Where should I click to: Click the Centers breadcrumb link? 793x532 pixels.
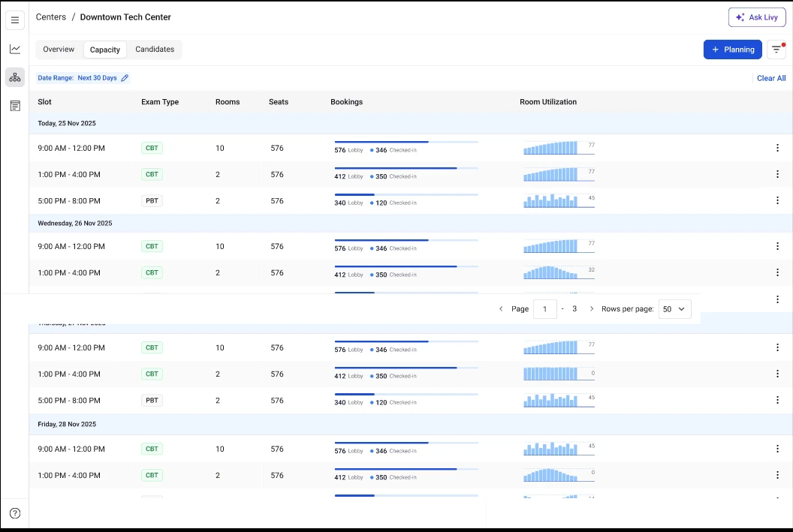point(51,17)
